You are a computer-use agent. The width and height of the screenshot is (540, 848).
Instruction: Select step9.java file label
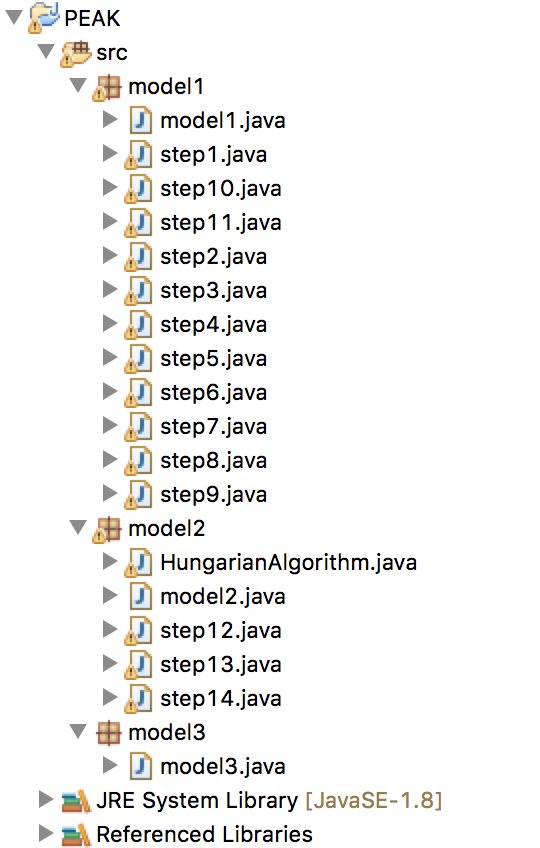[214, 495]
